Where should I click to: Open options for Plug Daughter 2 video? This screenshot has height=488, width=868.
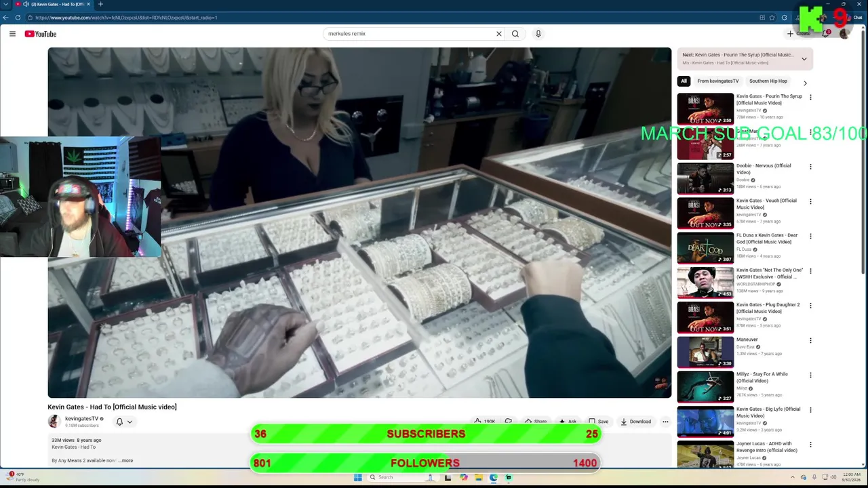[810, 306]
